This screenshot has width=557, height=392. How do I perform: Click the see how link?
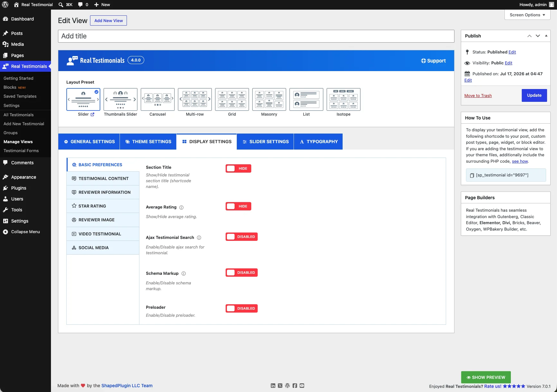520,161
